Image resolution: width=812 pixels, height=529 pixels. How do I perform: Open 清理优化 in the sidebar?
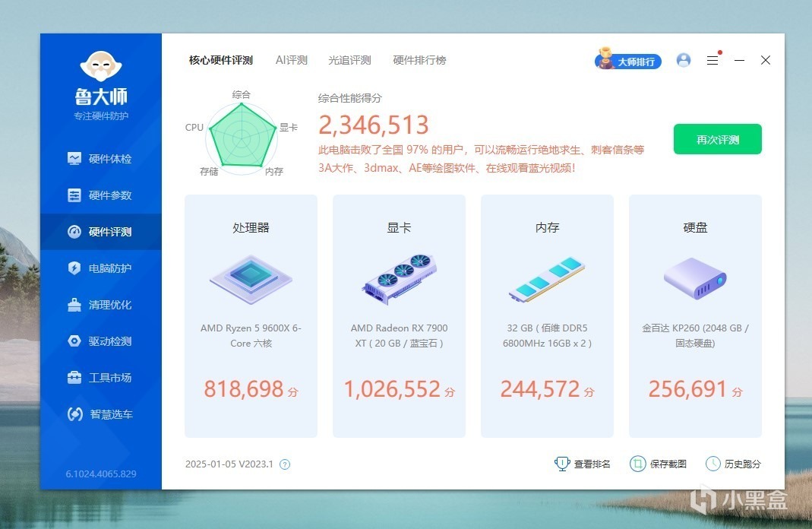(x=100, y=305)
